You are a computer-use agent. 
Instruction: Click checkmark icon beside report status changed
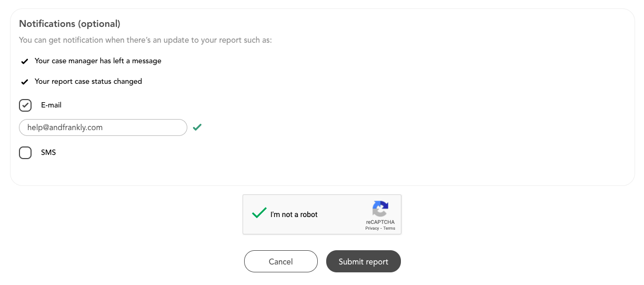24,82
